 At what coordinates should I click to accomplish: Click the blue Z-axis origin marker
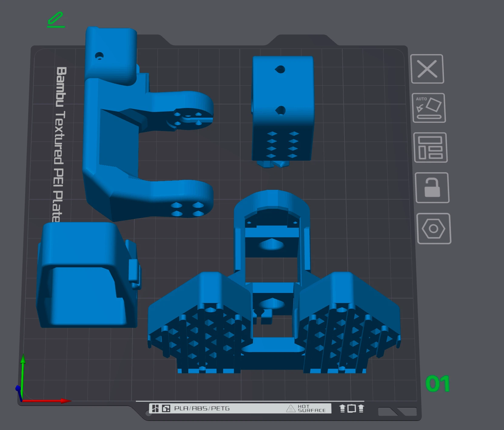pos(18,389)
